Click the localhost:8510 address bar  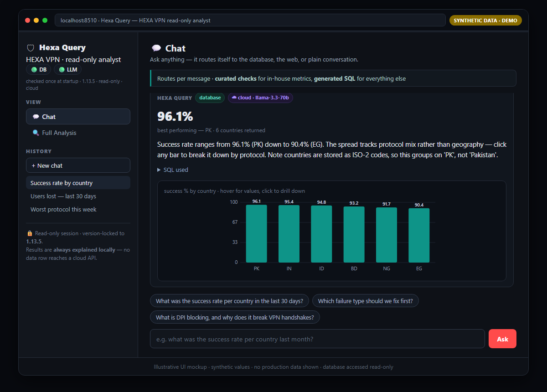point(250,20)
